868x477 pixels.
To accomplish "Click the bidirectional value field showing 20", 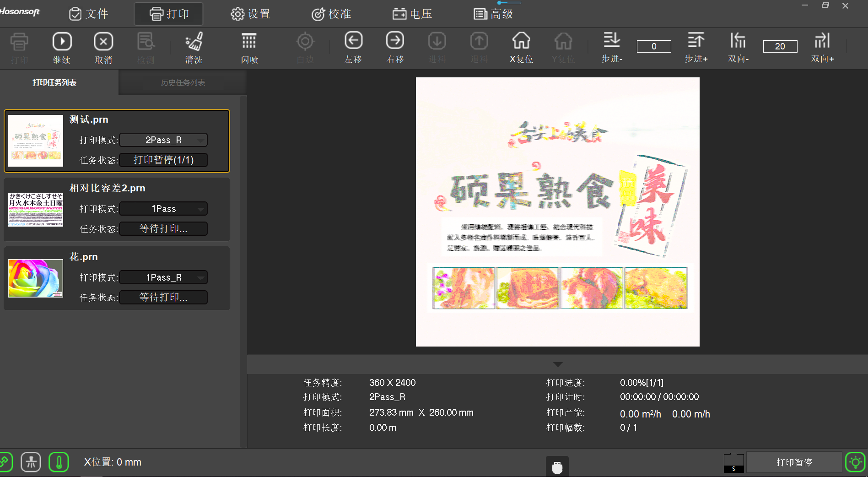I will click(780, 46).
